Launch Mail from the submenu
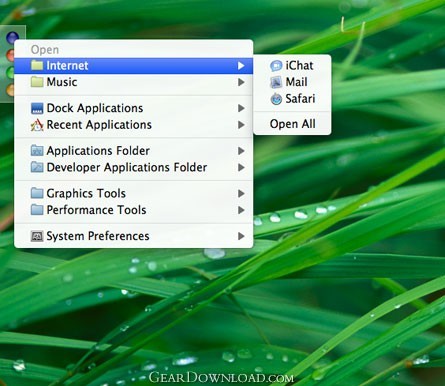The width and height of the screenshot is (445, 386). pyautogui.click(x=292, y=82)
